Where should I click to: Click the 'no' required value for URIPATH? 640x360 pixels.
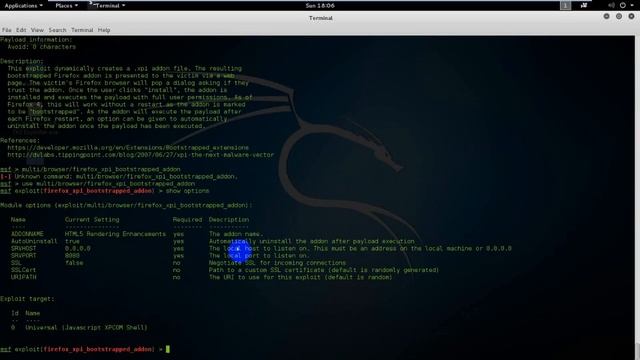coord(176,277)
